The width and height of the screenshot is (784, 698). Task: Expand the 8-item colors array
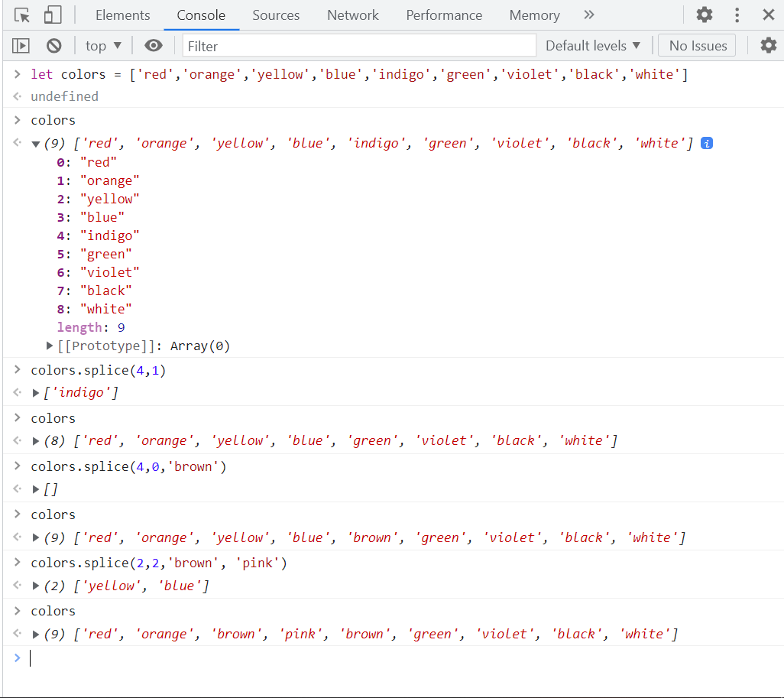35,441
